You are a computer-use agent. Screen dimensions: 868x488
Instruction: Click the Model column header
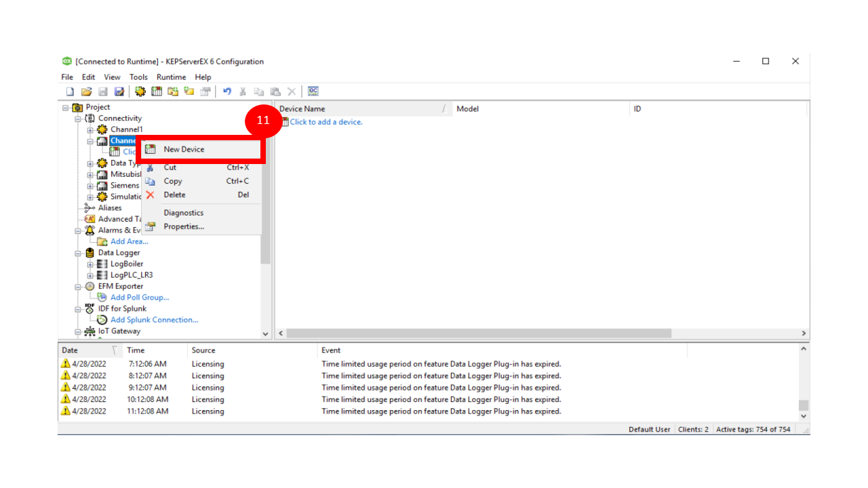point(541,108)
